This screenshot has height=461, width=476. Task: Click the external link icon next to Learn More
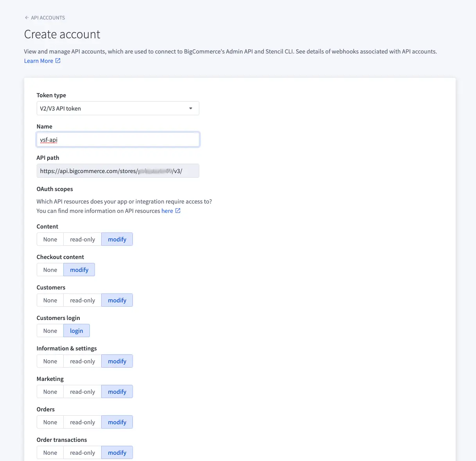point(58,61)
